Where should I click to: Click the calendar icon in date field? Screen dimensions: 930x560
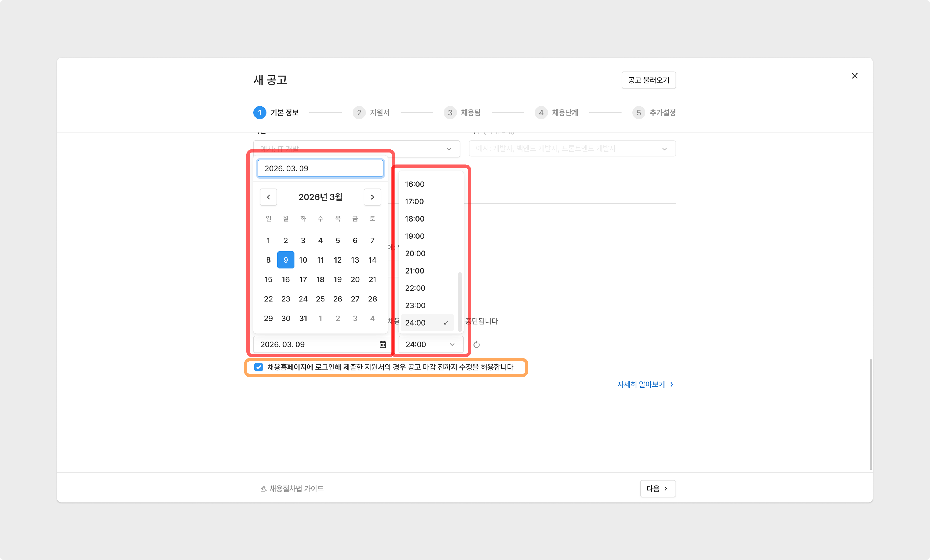[382, 344]
